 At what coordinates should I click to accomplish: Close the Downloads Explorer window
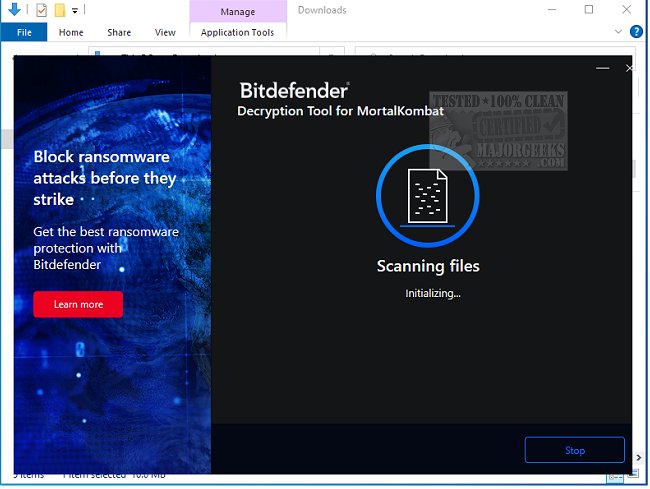626,10
